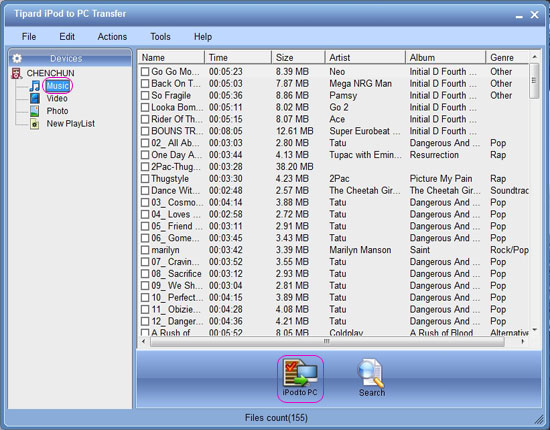Click the iPod to PC transfer icon

pos(300,373)
